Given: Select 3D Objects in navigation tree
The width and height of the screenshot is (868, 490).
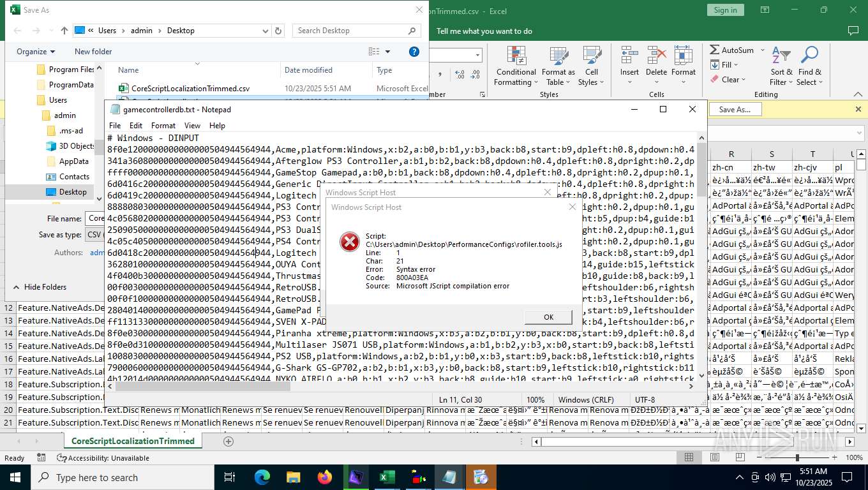Looking at the screenshot, I should pyautogui.click(x=70, y=145).
